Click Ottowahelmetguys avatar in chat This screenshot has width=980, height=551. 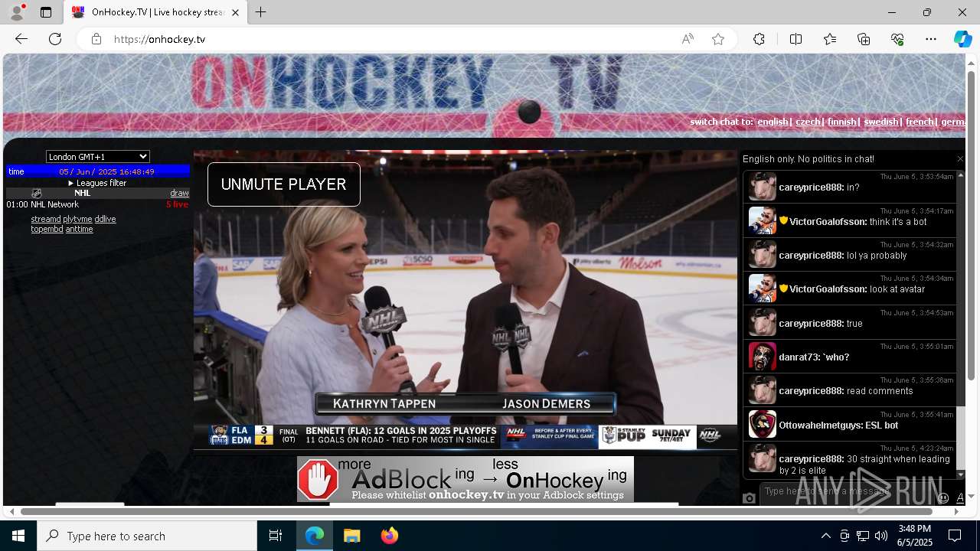point(762,424)
